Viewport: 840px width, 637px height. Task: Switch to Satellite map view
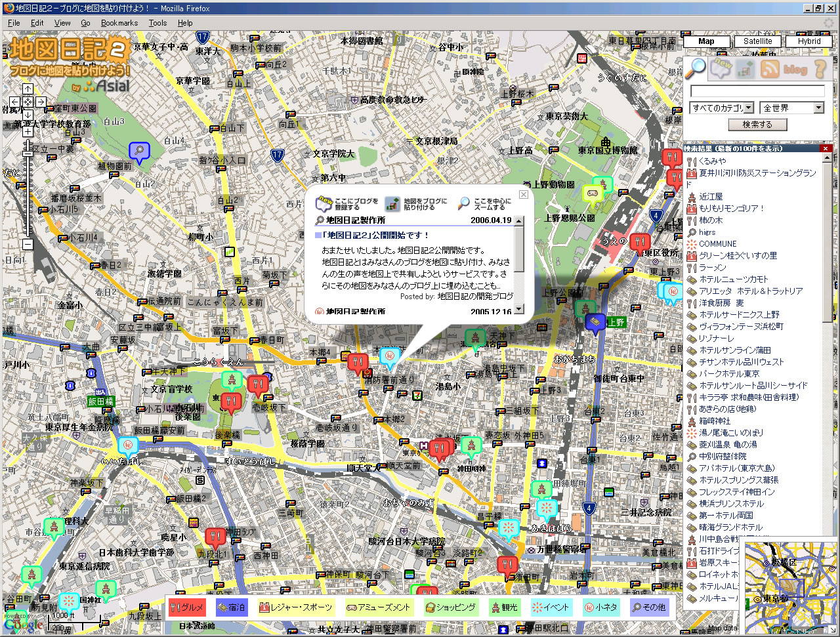757,41
